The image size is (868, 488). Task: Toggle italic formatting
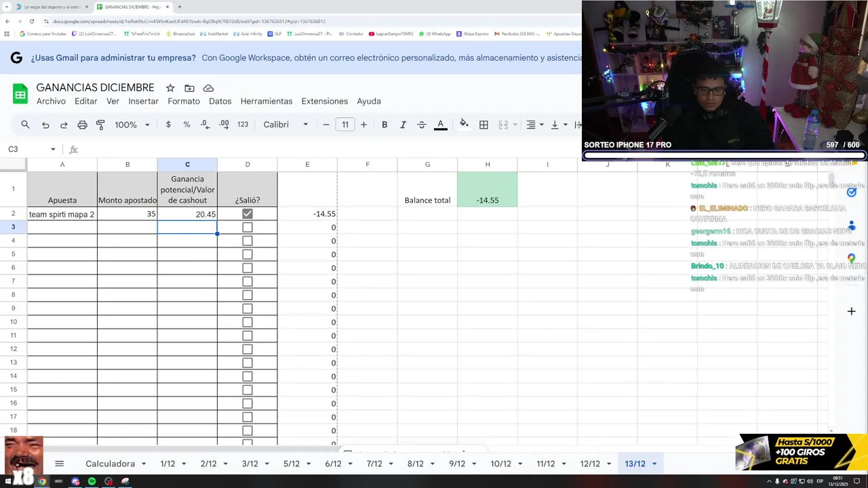pyautogui.click(x=403, y=125)
